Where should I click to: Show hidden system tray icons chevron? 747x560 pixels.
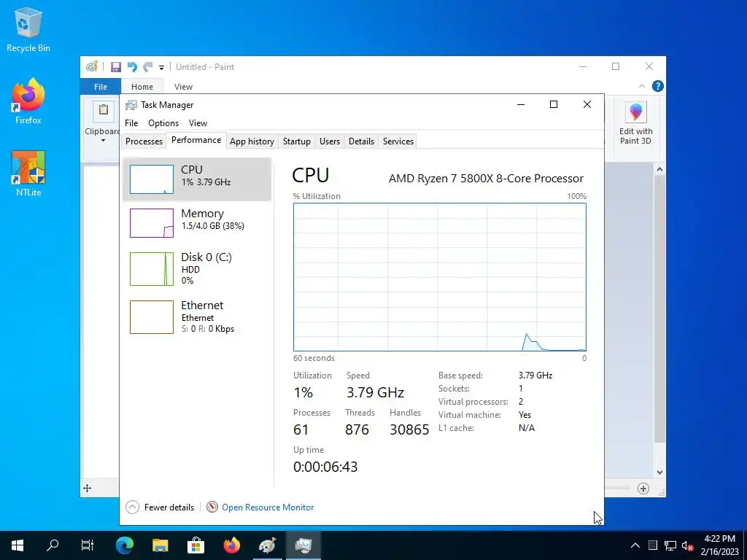(x=635, y=545)
